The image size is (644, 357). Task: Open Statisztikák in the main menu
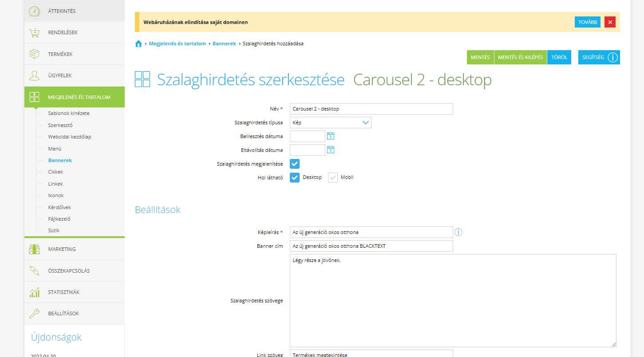pyautogui.click(x=75, y=292)
